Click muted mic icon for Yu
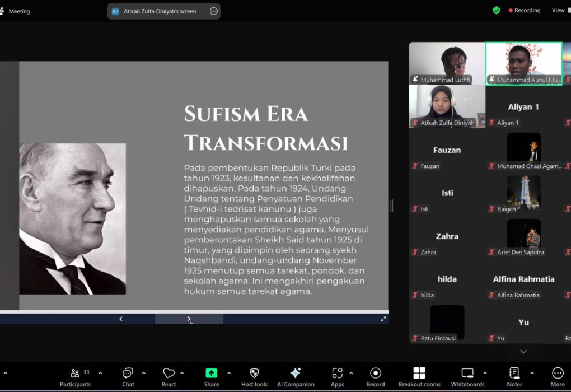This screenshot has width=571, height=392. (492, 338)
